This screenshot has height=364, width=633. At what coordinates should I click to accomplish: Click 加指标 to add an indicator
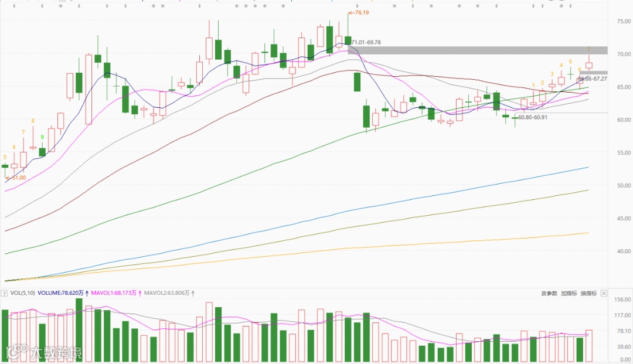[x=569, y=294]
